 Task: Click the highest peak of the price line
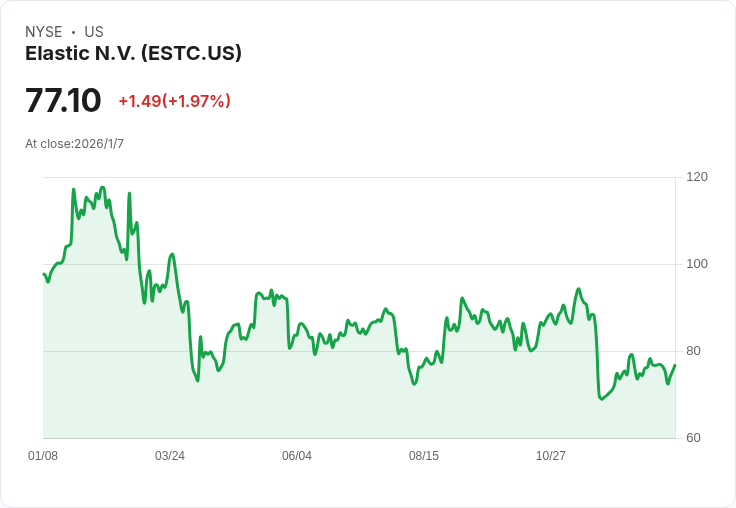point(103,187)
